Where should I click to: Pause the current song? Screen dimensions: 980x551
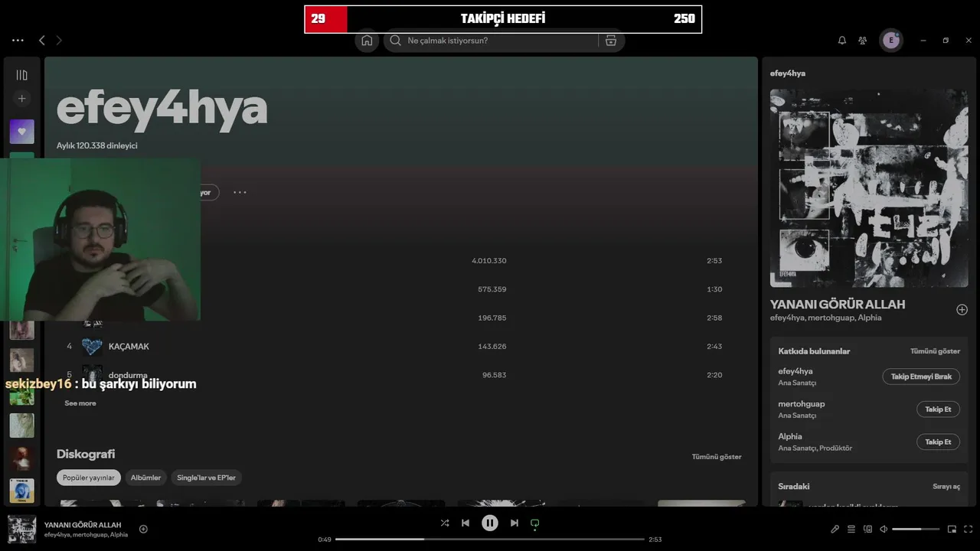pos(490,523)
